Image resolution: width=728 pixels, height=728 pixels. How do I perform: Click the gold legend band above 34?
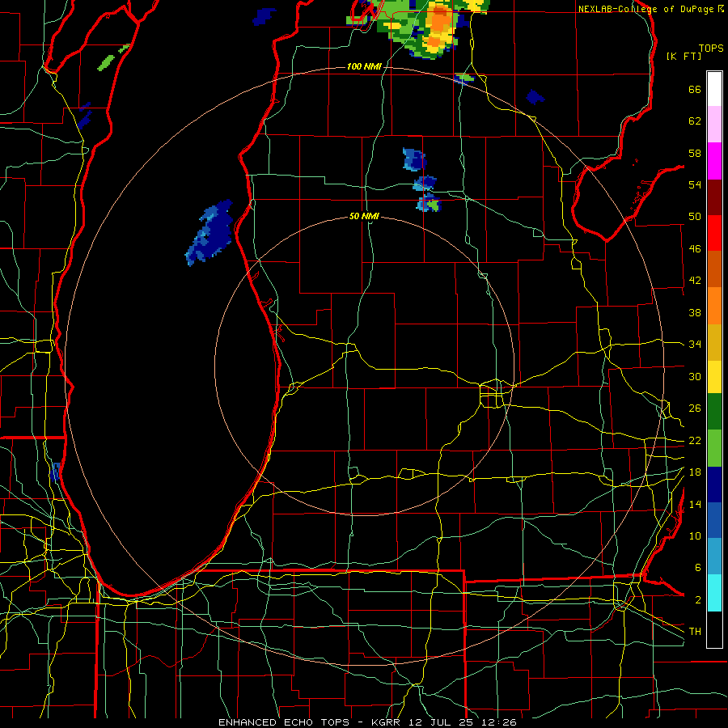pyautogui.click(x=714, y=342)
